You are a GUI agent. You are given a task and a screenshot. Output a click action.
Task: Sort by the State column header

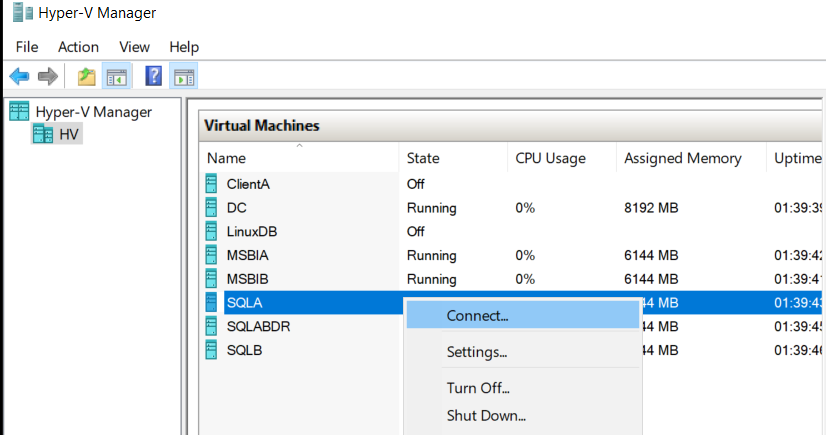[453, 157]
